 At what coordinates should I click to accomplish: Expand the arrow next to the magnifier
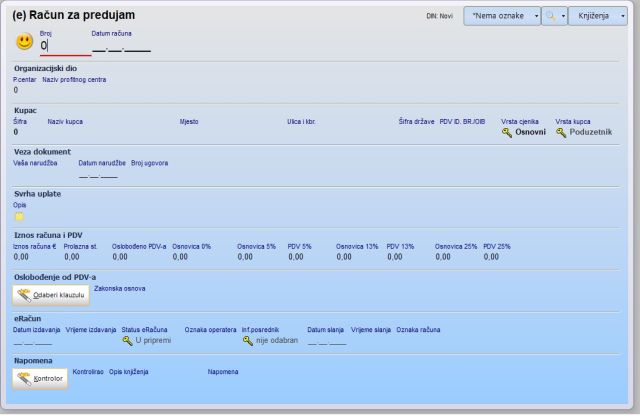[562, 16]
